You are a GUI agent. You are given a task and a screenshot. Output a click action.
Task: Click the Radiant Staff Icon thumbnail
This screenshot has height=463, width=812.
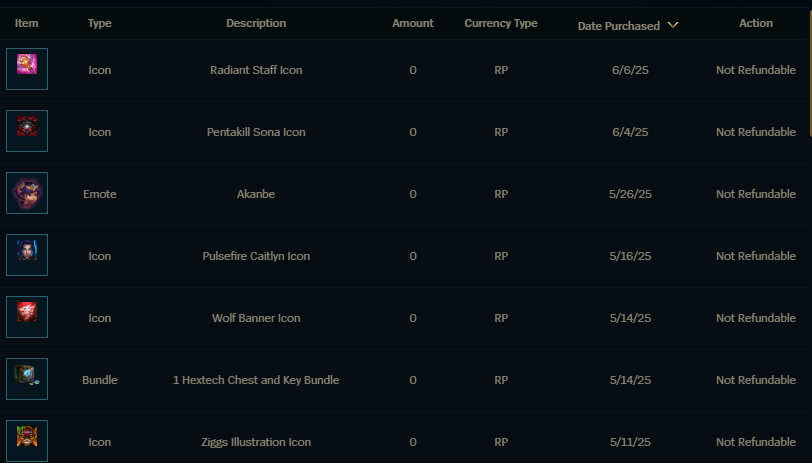[27, 69]
